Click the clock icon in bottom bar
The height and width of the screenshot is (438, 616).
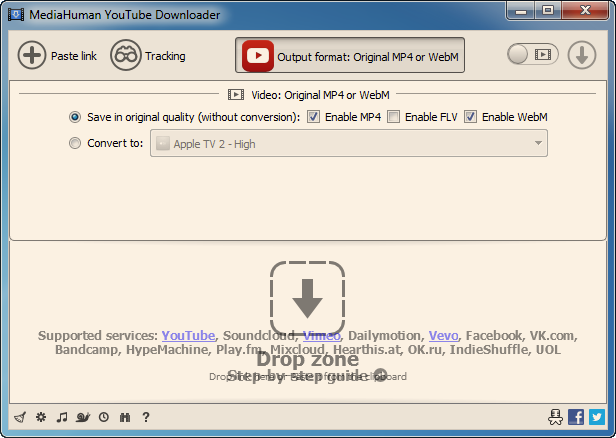click(x=104, y=417)
